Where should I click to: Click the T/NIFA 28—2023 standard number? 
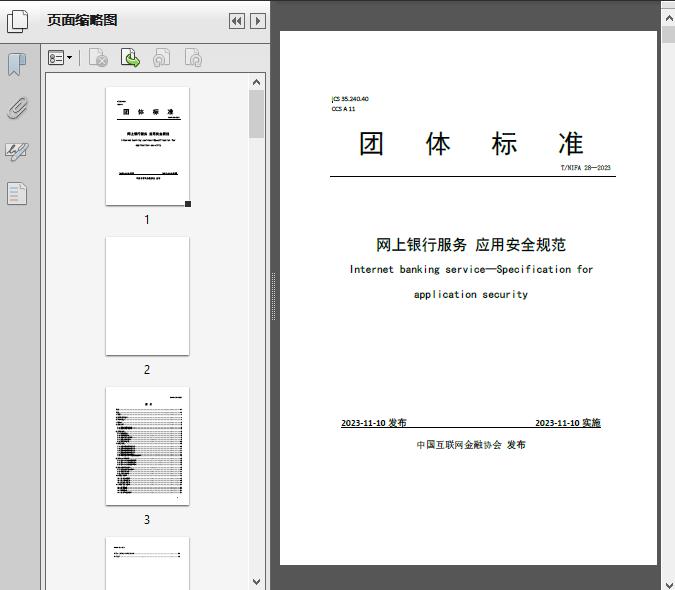pyautogui.click(x=585, y=167)
